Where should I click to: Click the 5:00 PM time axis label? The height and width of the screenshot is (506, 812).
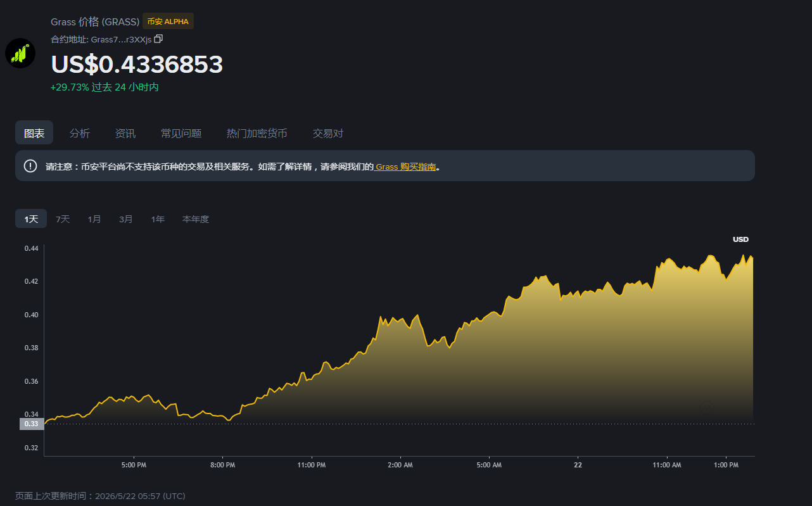(134, 465)
